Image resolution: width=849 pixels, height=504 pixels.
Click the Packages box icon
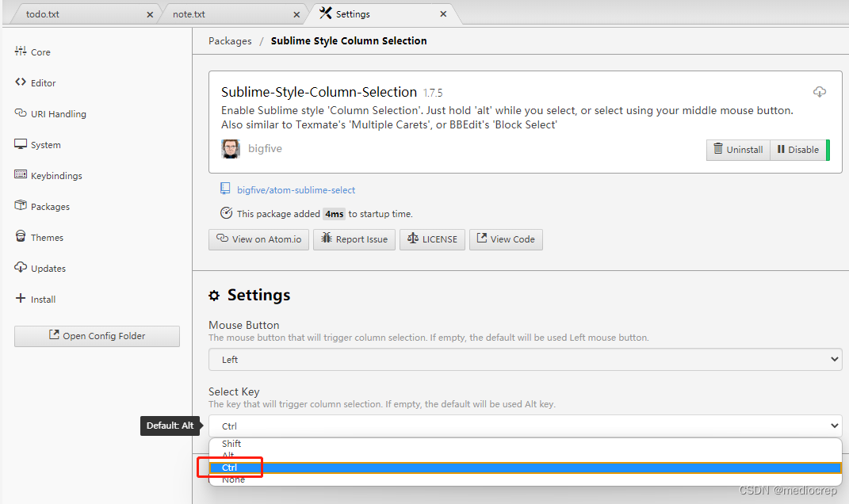coord(21,205)
